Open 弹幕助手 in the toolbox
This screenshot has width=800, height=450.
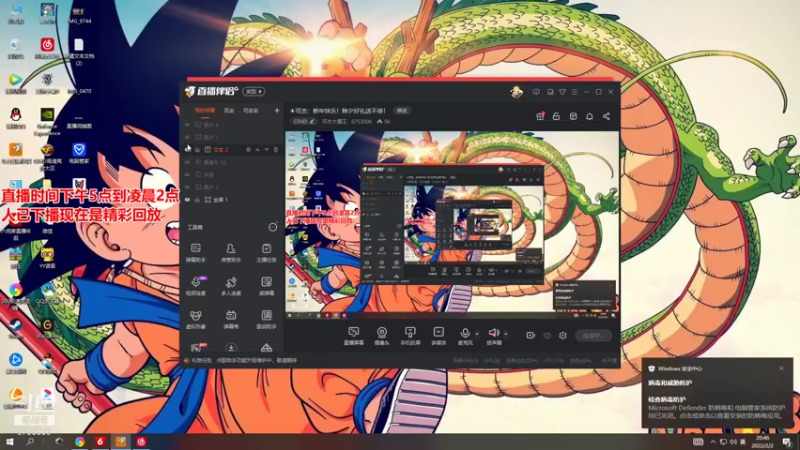[195, 253]
